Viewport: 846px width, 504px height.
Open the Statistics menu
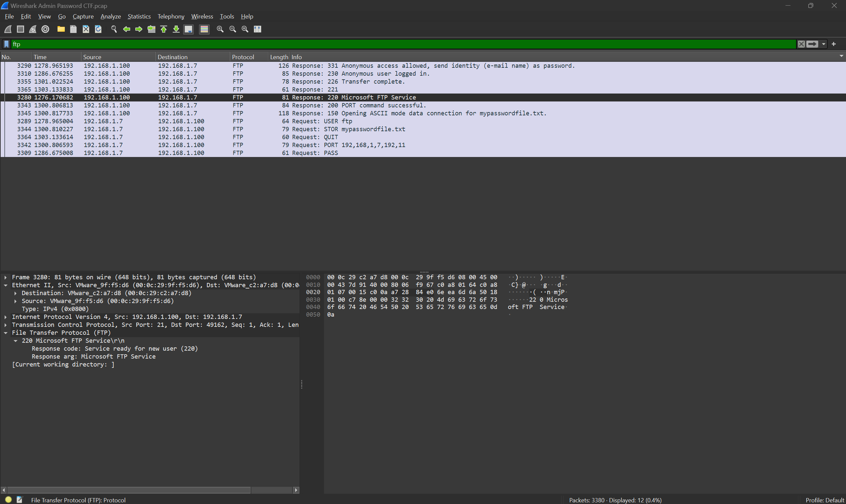[139, 16]
